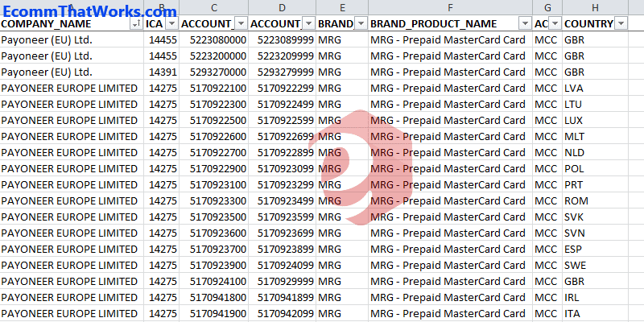Select account end cell 5170929999
This screenshot has height=322, width=644.
pyautogui.click(x=283, y=281)
